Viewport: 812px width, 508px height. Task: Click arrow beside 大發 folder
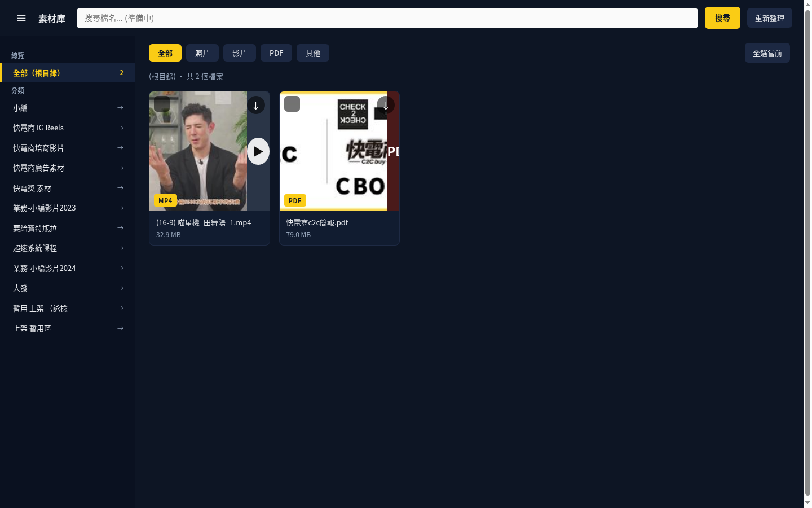pos(120,288)
